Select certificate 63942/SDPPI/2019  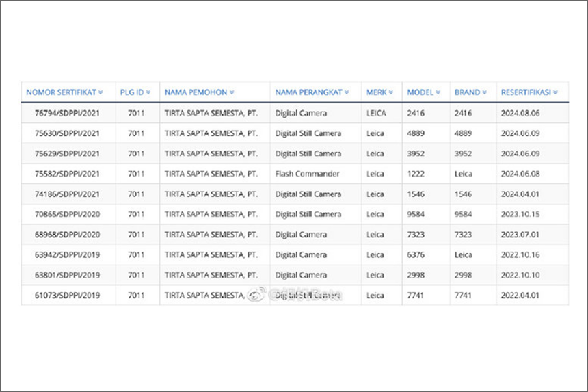[x=67, y=254]
